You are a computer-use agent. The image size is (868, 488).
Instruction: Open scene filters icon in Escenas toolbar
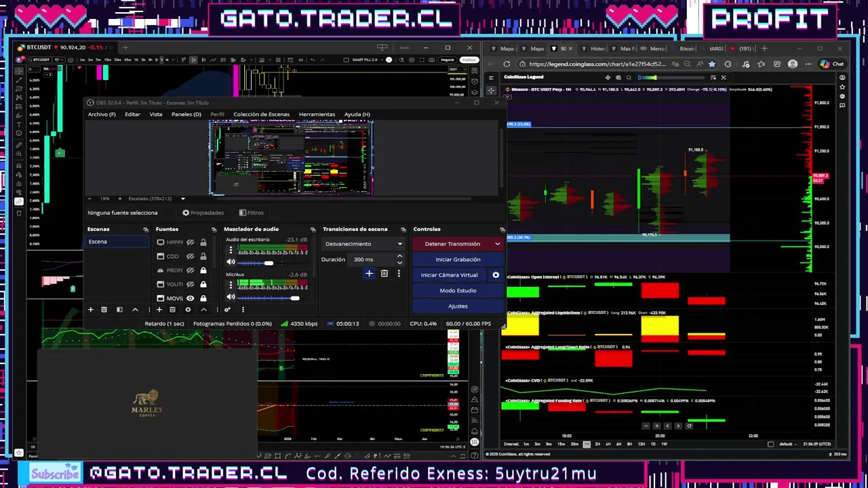pyautogui.click(x=119, y=310)
